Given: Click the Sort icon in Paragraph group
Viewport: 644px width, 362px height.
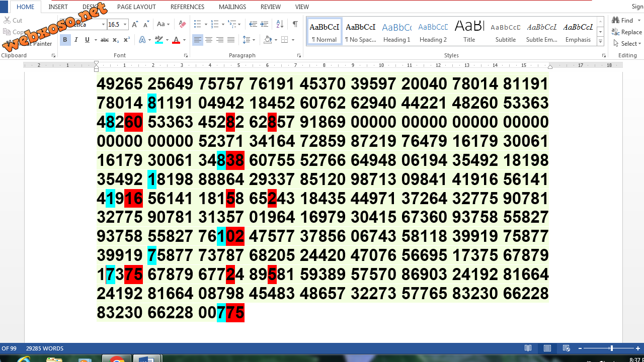Looking at the screenshot, I should click(280, 24).
